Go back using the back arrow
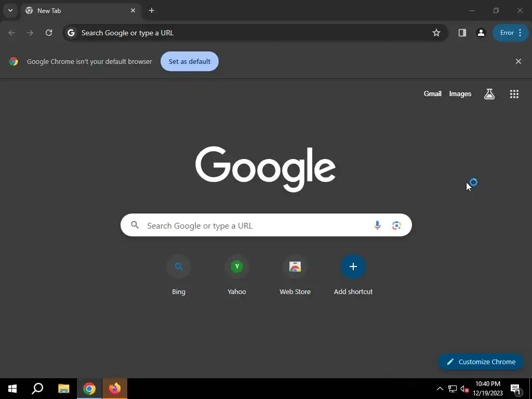This screenshot has height=399, width=532. pos(11,33)
